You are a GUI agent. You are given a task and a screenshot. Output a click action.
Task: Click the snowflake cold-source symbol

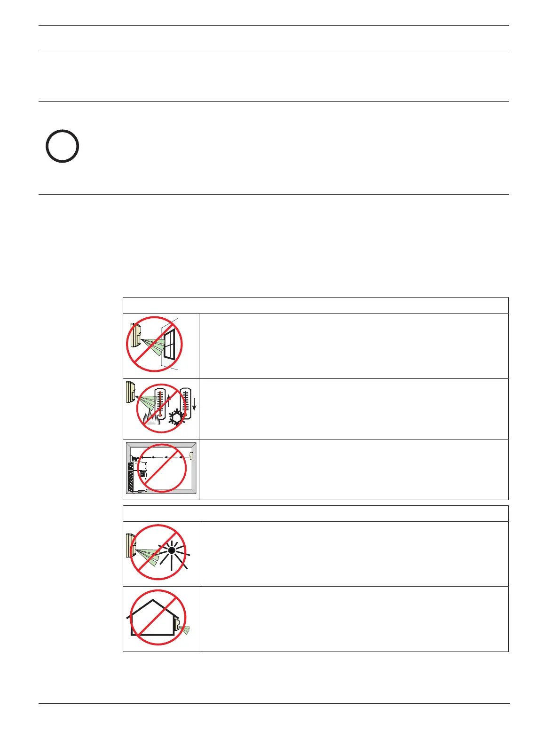click(x=177, y=416)
